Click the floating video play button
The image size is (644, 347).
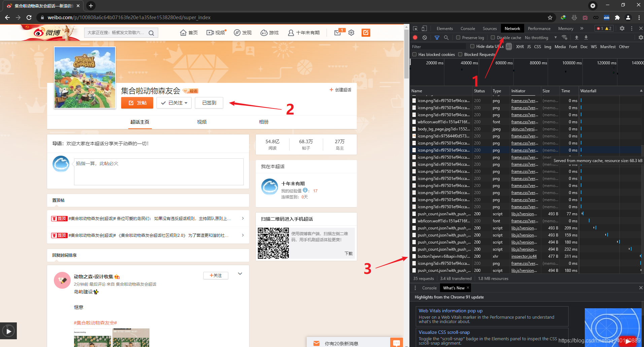(9, 331)
